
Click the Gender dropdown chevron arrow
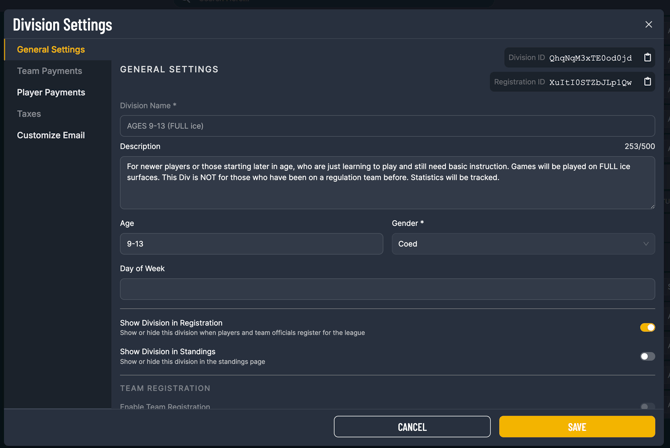pyautogui.click(x=645, y=244)
